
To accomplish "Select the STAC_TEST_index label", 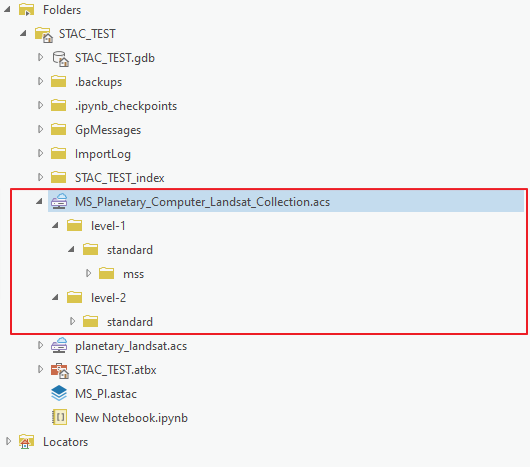I will pyautogui.click(x=119, y=178).
